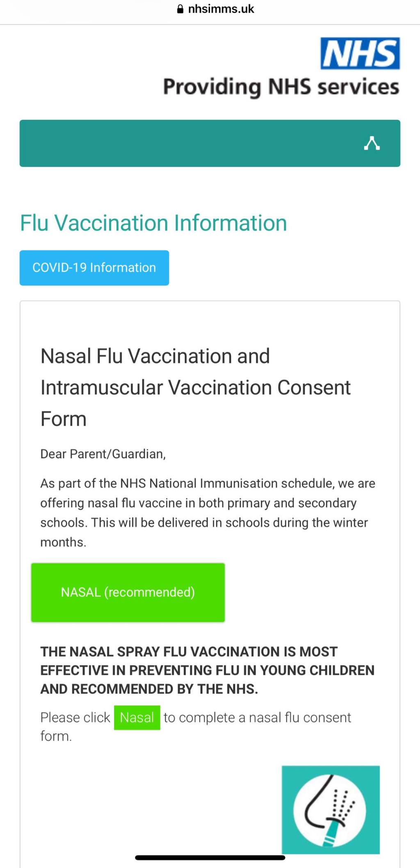
Task: Tap the home indicator bar at bottom
Action: click(x=210, y=857)
